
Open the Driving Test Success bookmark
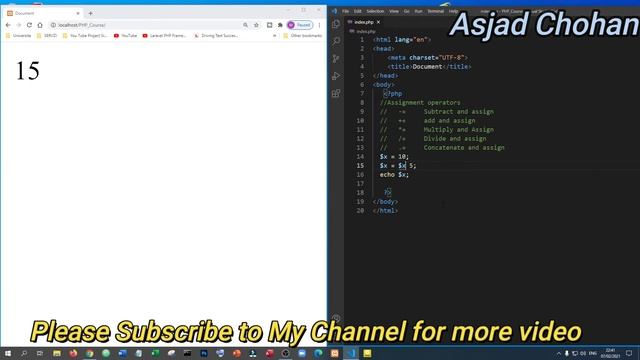(x=216, y=36)
